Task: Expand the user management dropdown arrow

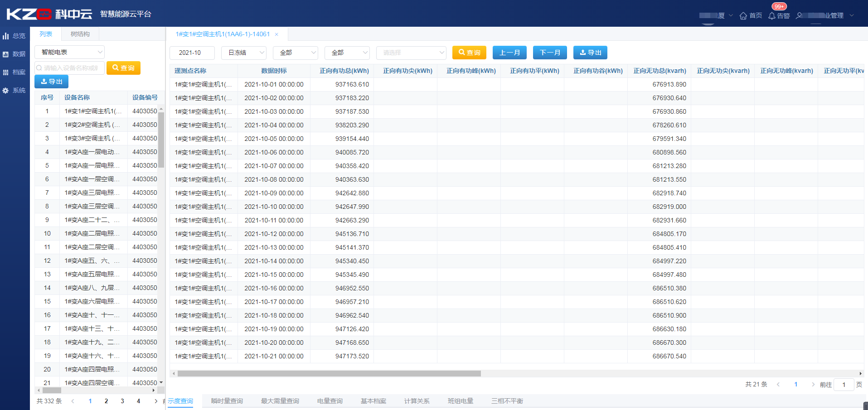Action: (x=852, y=15)
